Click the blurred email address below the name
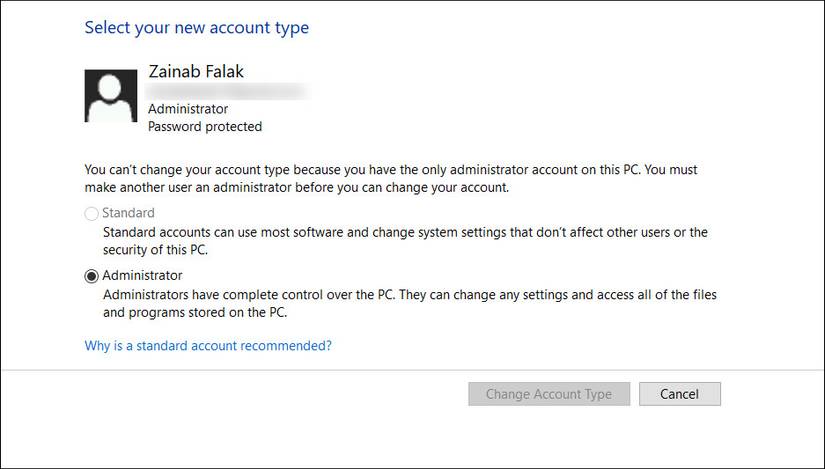825x469 pixels. click(x=226, y=91)
